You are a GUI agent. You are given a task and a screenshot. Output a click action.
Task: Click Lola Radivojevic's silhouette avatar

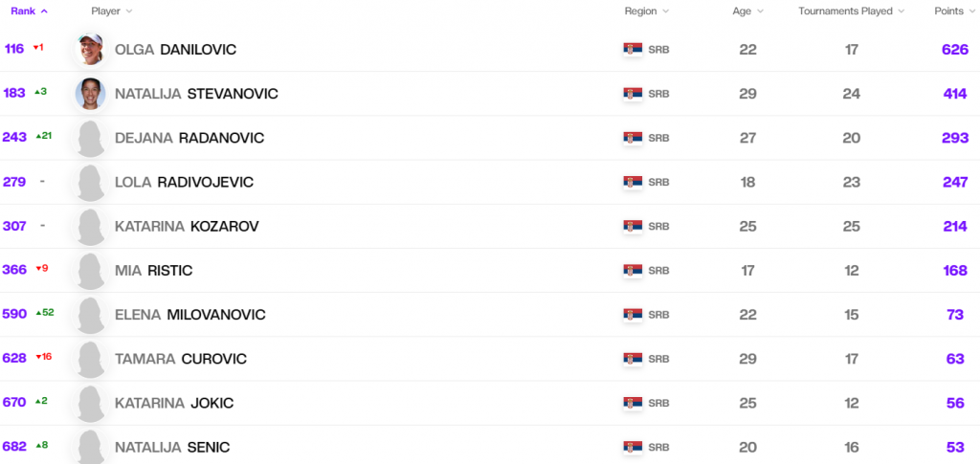tap(90, 183)
